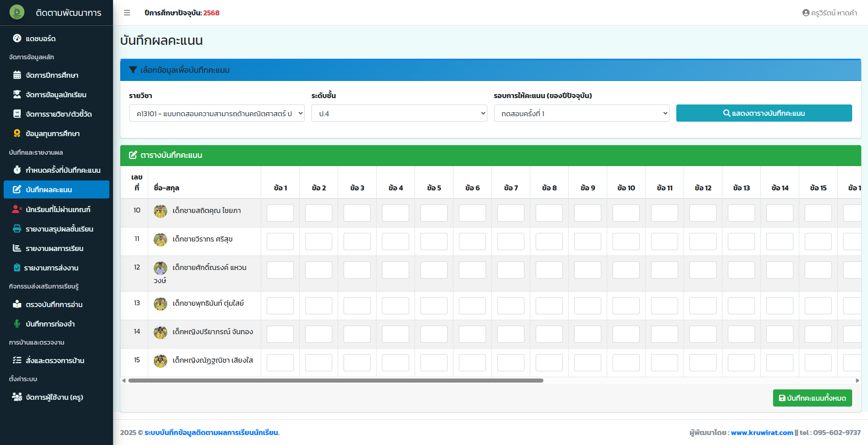Click the dashboard icon in sidebar
The width and height of the screenshot is (868, 445).
[17, 38]
